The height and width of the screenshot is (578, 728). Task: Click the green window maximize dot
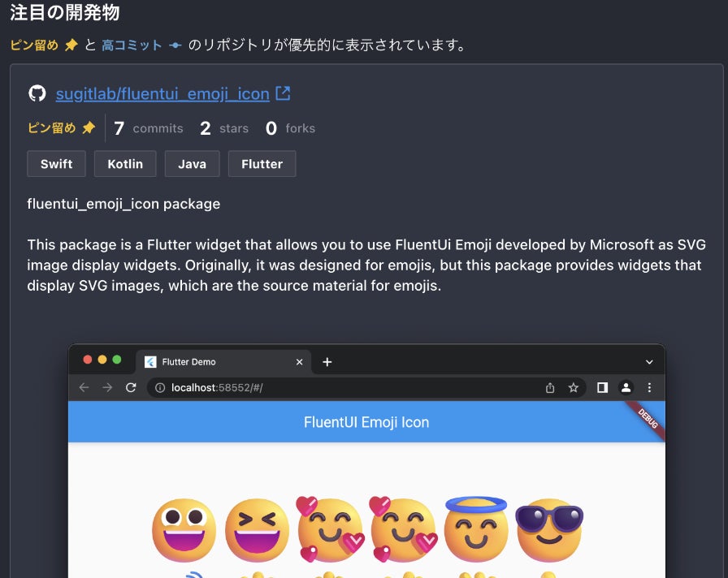tap(117, 360)
